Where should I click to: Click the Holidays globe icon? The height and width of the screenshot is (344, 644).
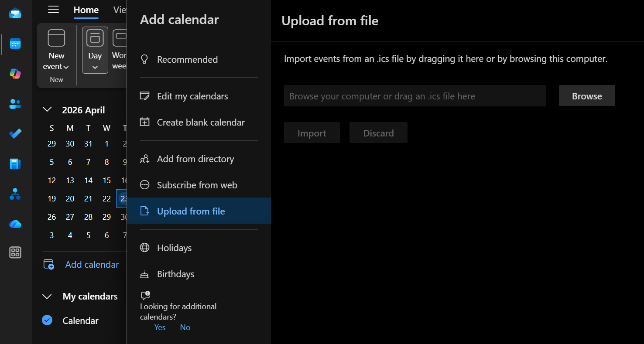[x=144, y=248]
